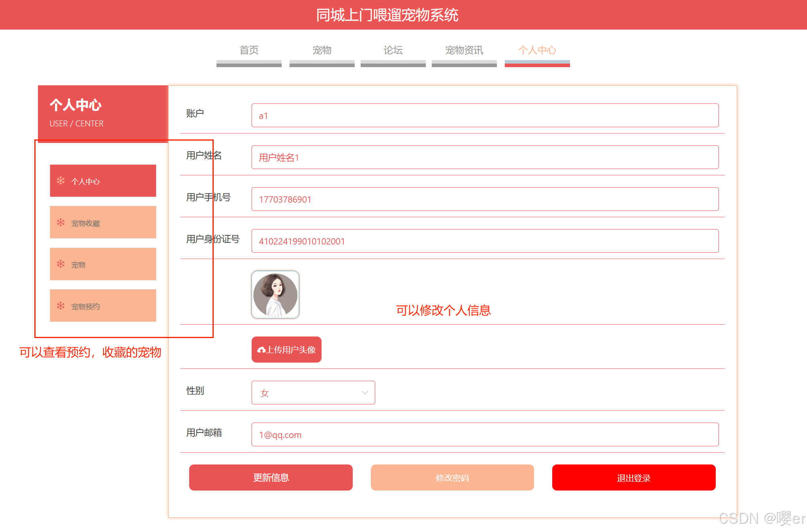
Task: Switch to the 宠物 top navigation tab
Action: tap(322, 51)
